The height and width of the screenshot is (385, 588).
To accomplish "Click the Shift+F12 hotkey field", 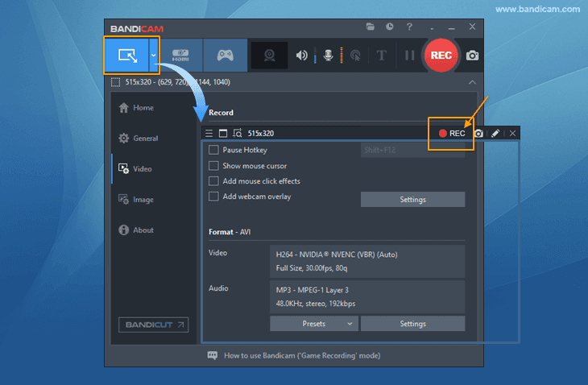I will [x=412, y=150].
